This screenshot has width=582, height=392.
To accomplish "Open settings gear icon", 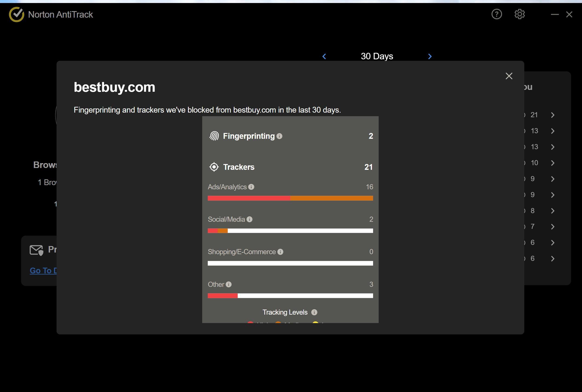I will [x=519, y=14].
